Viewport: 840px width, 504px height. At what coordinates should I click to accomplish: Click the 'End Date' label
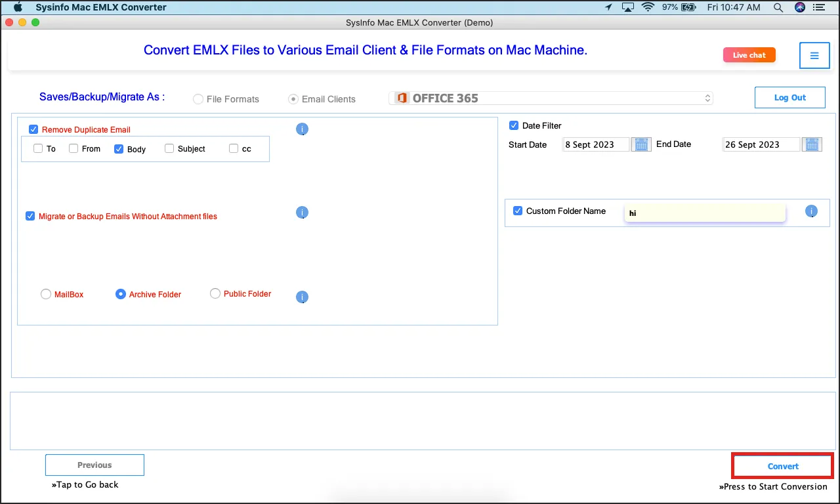674,144
